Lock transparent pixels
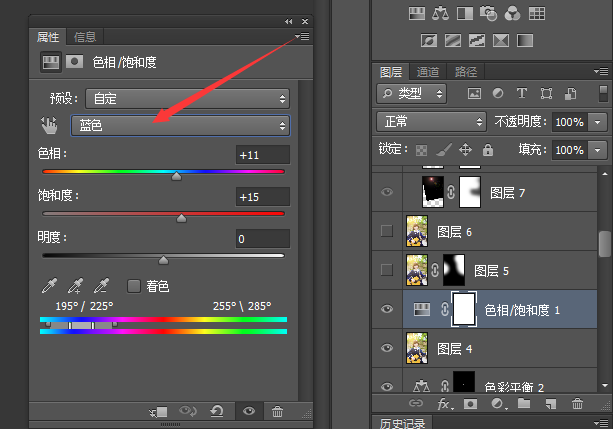613x429 pixels. click(x=421, y=150)
